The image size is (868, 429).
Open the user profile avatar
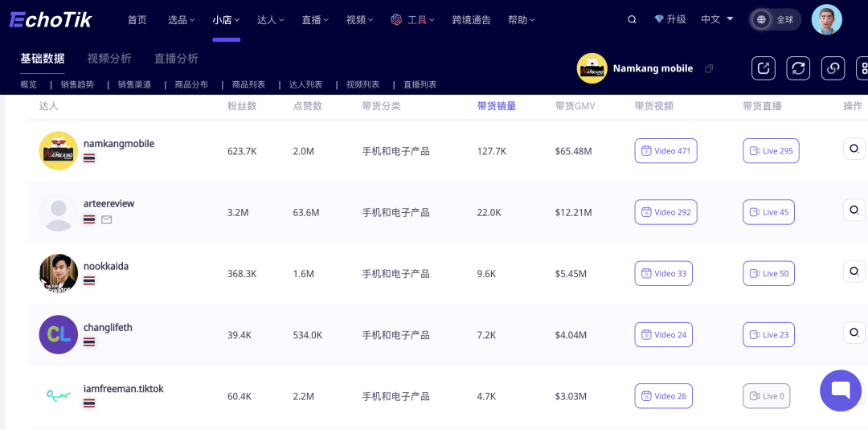click(826, 20)
